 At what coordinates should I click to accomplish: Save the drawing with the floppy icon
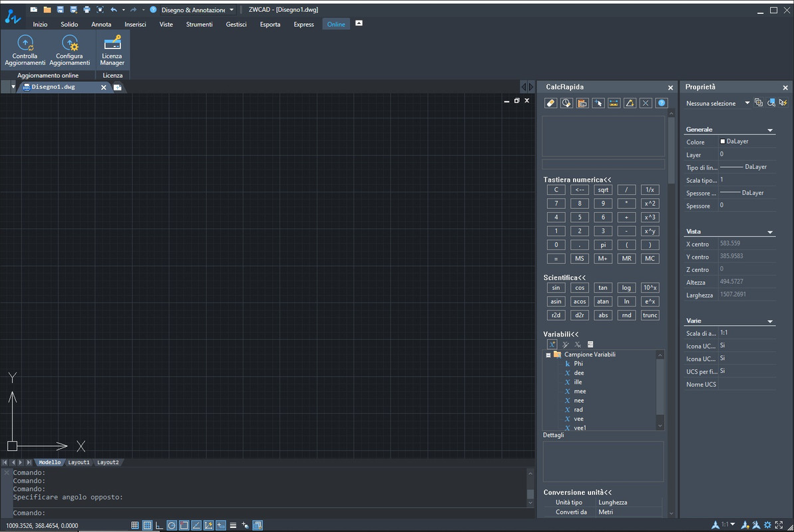[61, 9]
